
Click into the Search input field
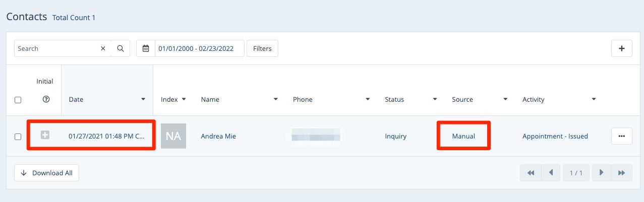(55, 48)
